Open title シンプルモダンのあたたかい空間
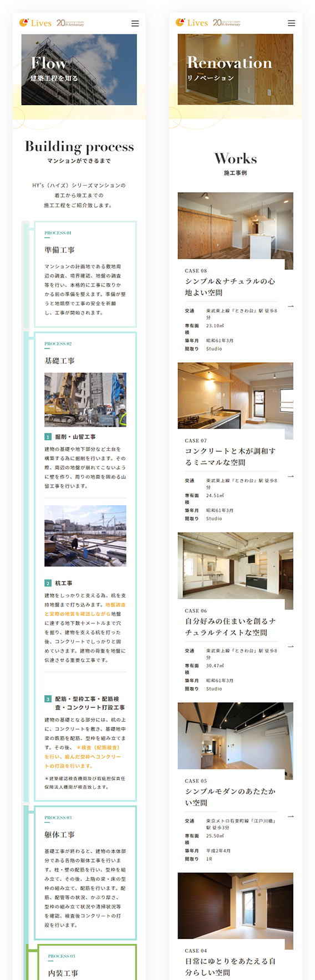The width and height of the screenshot is (315, 980). 230,797
